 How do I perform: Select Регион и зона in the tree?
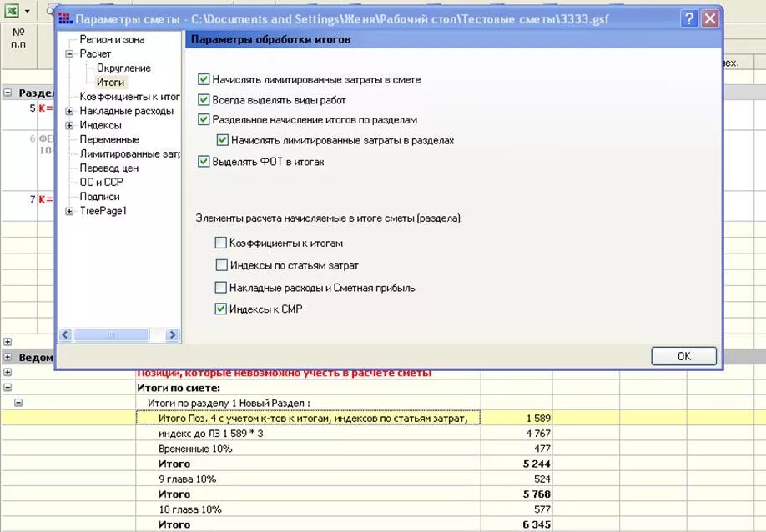(x=112, y=39)
